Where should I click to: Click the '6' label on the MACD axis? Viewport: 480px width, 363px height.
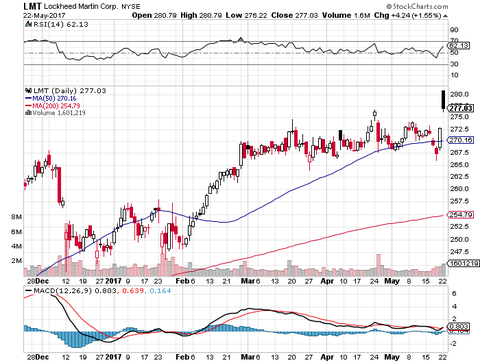454,294
